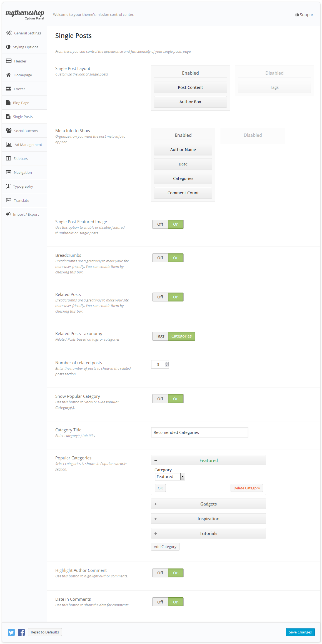Click the Ad Management chart icon
Viewport: 322px width, 644px height.
[9, 145]
